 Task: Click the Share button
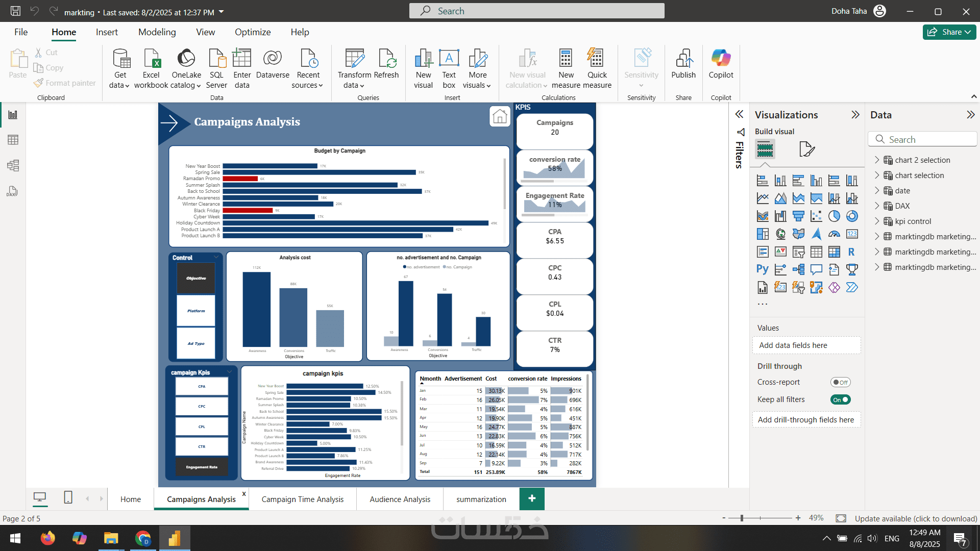[x=949, y=32]
